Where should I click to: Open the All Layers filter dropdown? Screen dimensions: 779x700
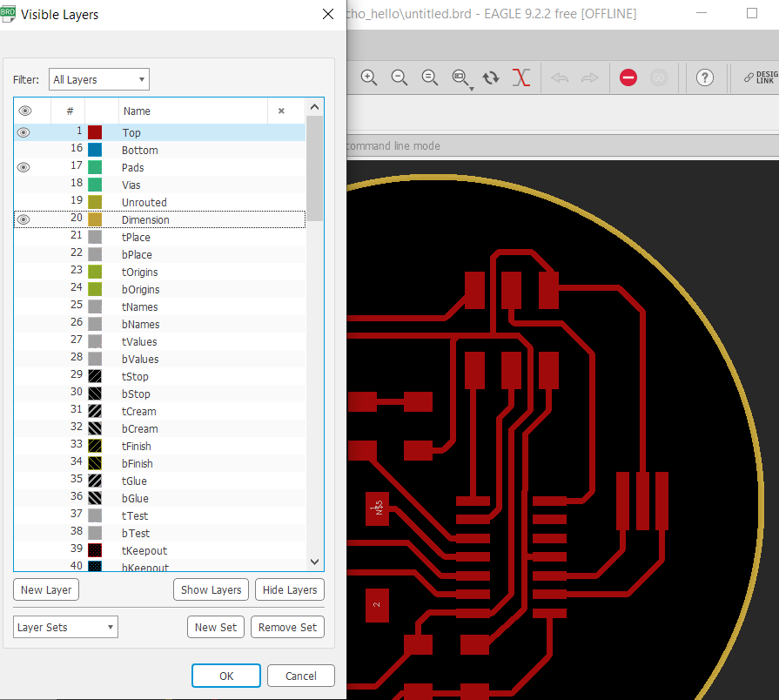click(x=99, y=79)
